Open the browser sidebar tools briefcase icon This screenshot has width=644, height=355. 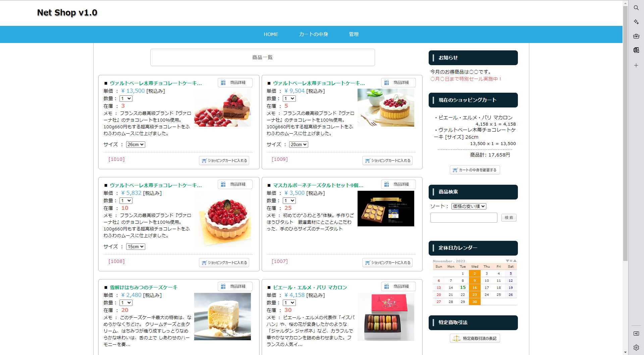coord(636,36)
